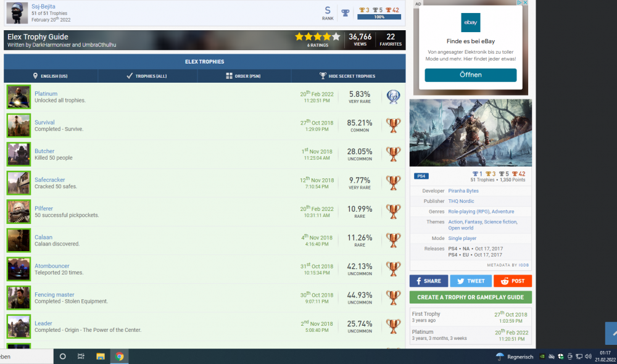Open the Piranha Bytes developer link

click(x=463, y=191)
